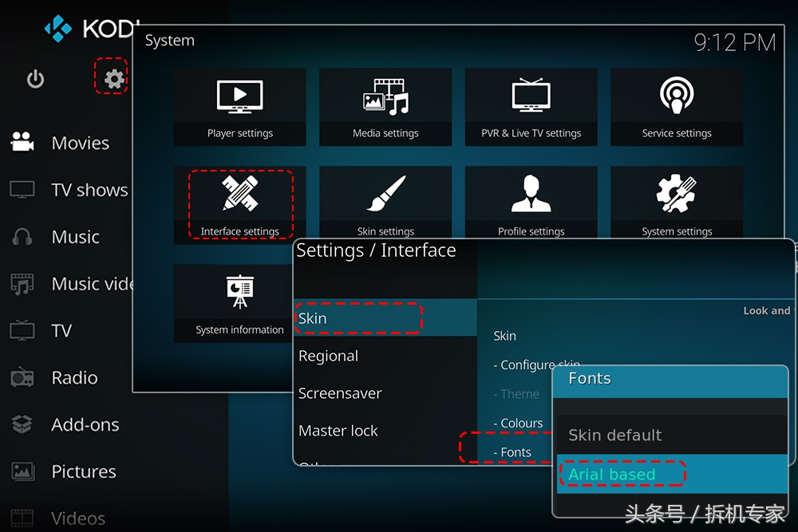The image size is (798, 532).
Task: Open PVR & Live TV settings tile
Action: [531, 107]
